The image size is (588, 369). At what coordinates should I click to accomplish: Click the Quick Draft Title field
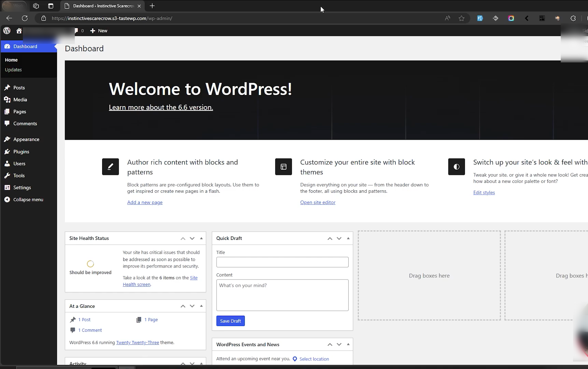point(282,262)
